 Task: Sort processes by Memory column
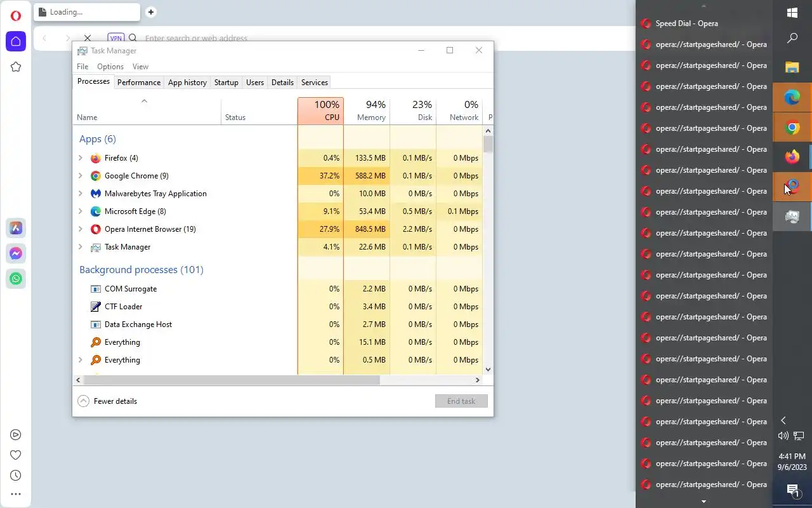pyautogui.click(x=367, y=110)
